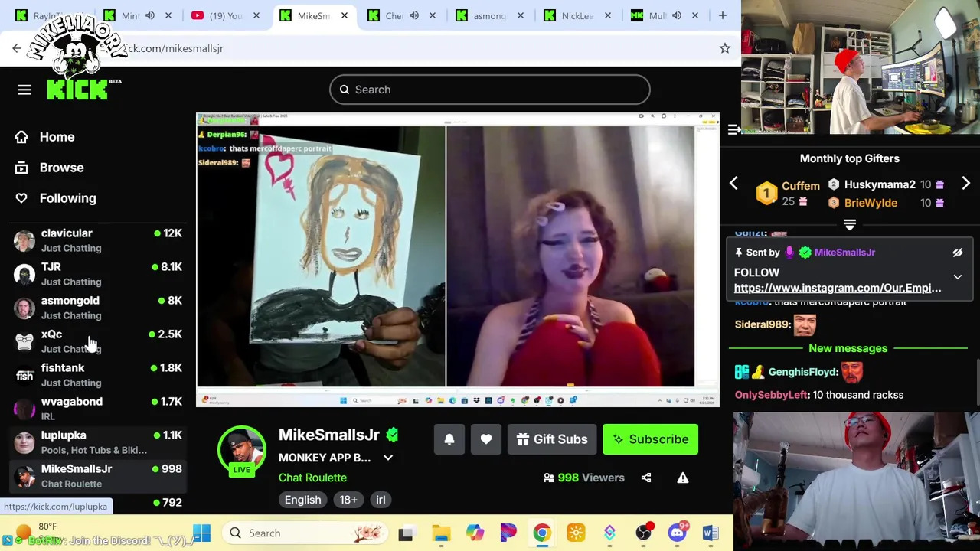Go back with the browser back arrow
Screen dimensions: 980x551
17,48
